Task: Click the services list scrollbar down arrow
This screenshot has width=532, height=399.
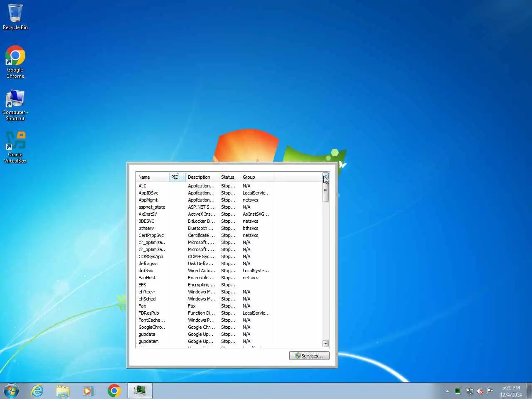Action: [x=326, y=344]
